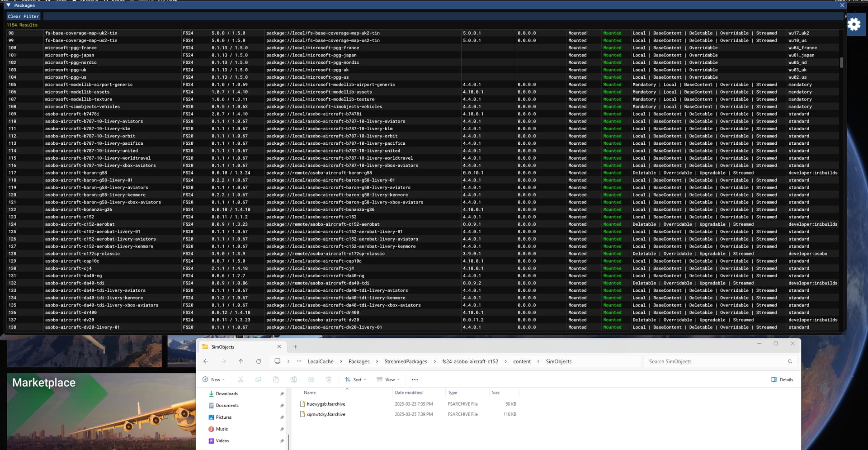Navigate to Packages in the breadcrumb

coord(359,361)
